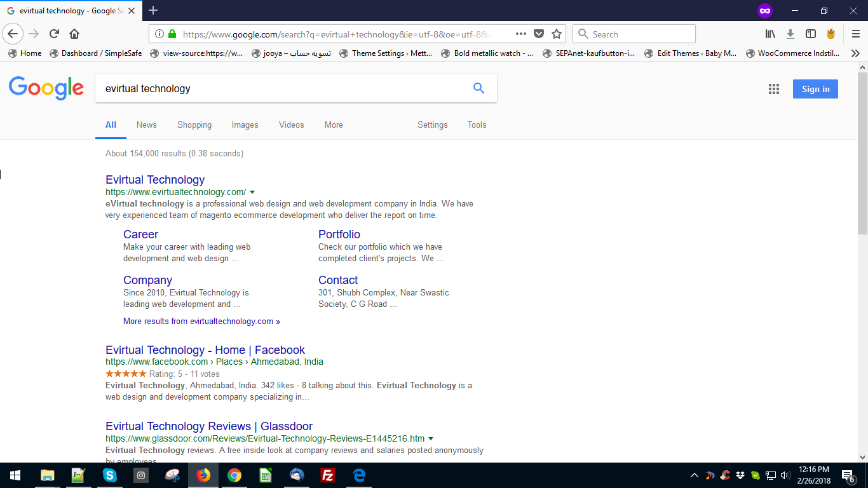The width and height of the screenshot is (868, 488).
Task: Click the Sign in button
Action: pos(815,89)
